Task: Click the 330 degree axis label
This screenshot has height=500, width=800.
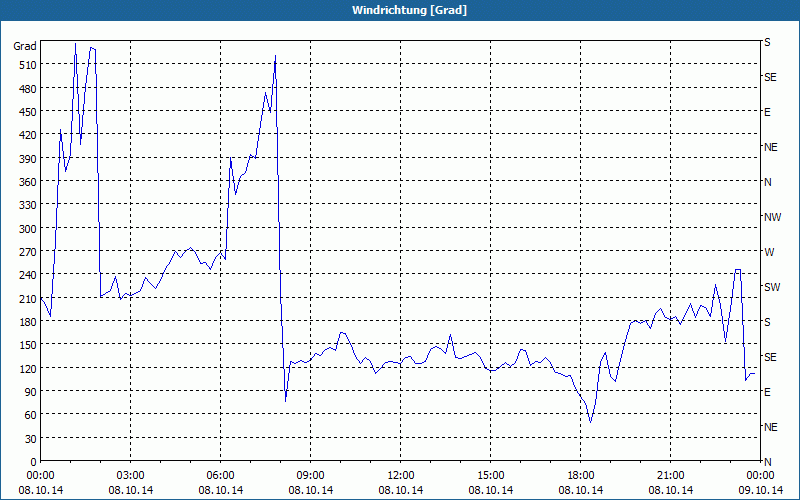Action: point(28,205)
